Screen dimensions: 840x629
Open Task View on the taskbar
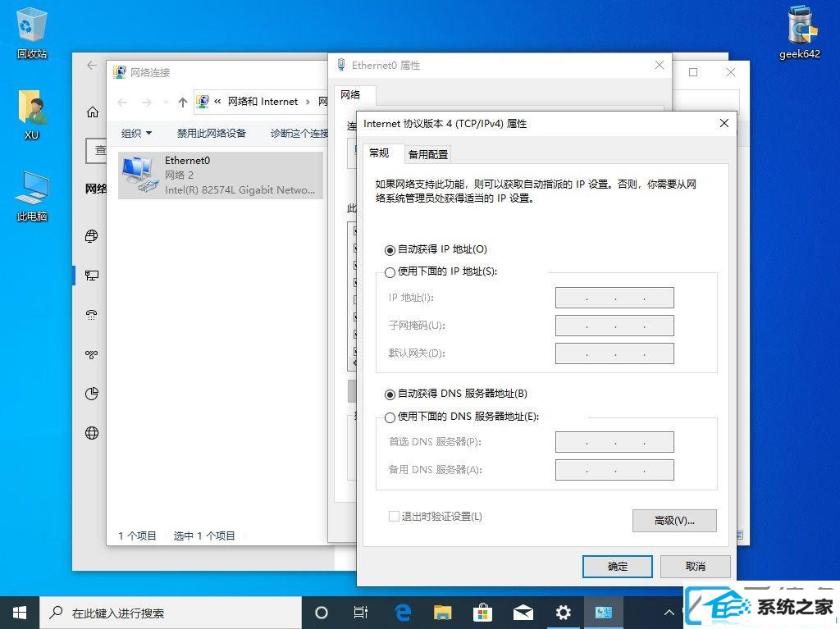361,613
